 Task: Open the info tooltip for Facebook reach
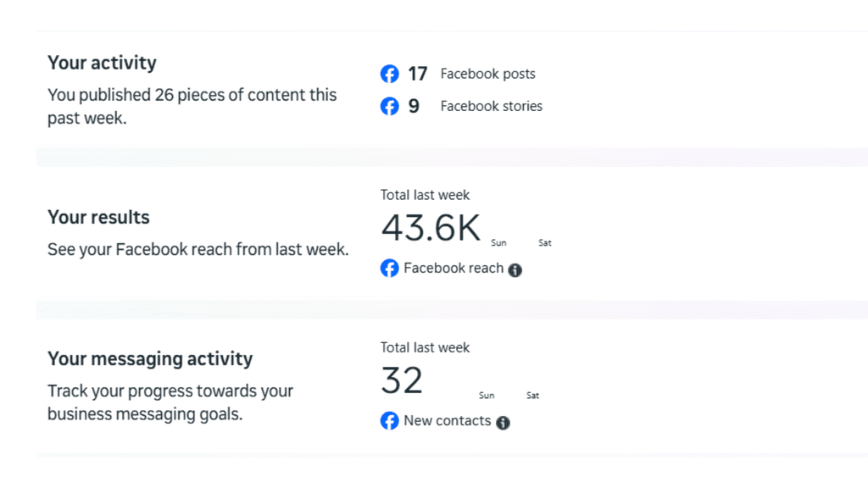click(515, 270)
